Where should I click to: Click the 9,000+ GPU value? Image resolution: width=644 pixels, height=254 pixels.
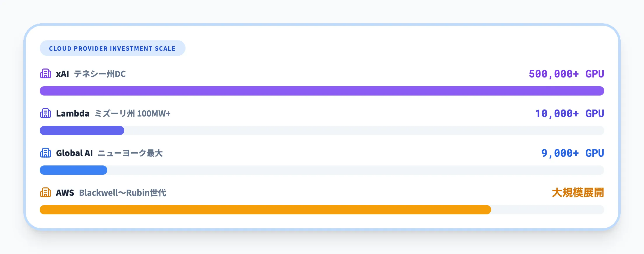click(572, 153)
